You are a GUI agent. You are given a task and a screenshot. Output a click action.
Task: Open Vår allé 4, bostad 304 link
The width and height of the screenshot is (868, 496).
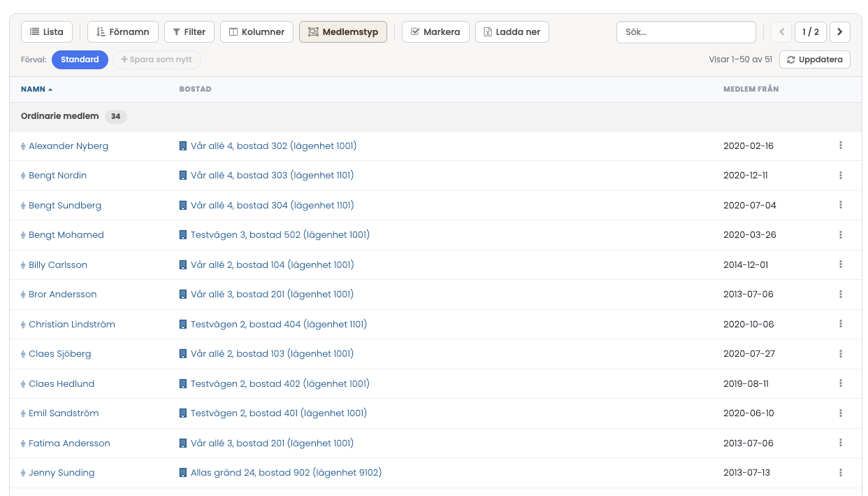click(x=273, y=206)
